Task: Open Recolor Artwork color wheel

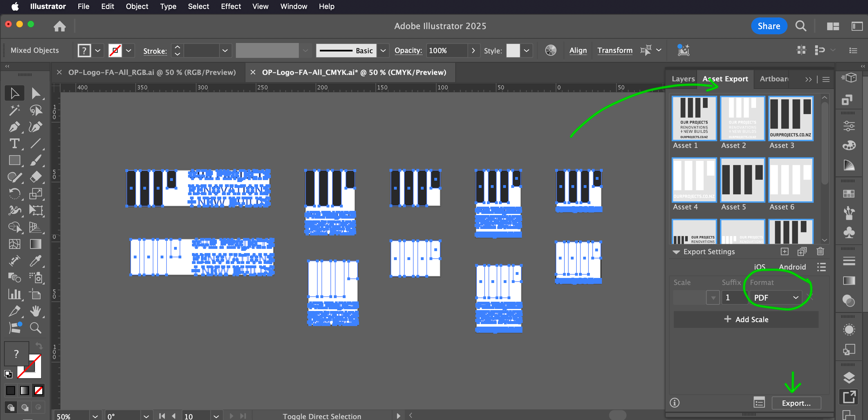Action: 551,51
